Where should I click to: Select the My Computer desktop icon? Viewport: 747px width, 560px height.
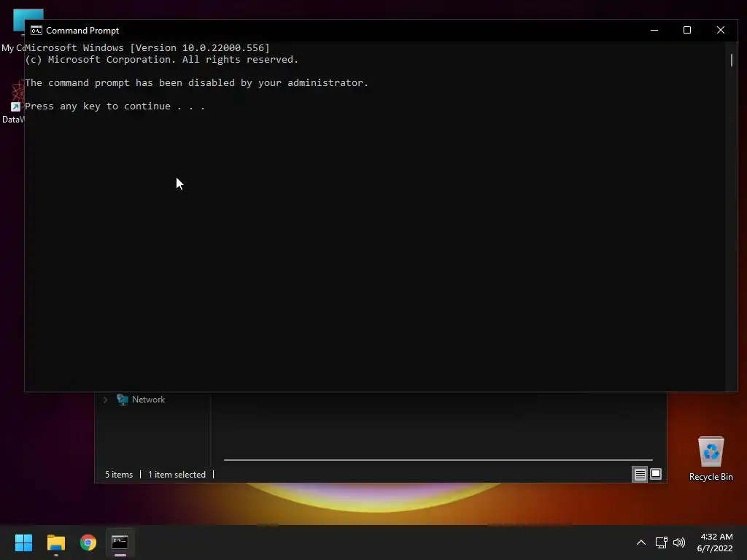15,29
